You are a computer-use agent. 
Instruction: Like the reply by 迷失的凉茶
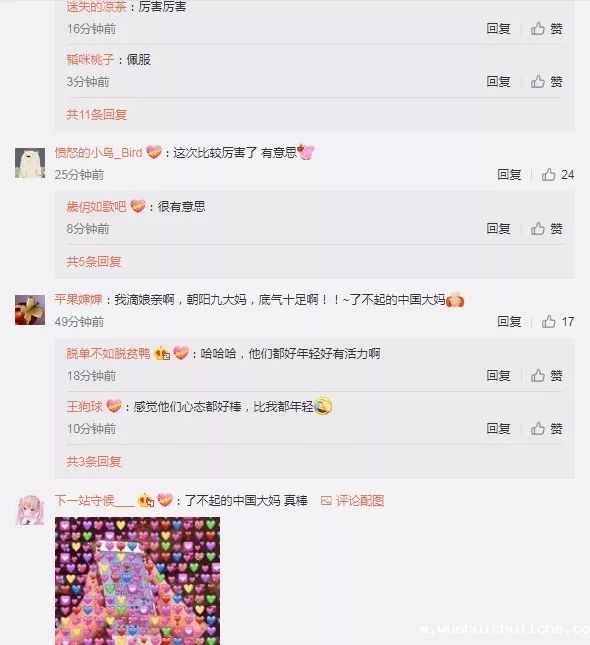point(546,29)
